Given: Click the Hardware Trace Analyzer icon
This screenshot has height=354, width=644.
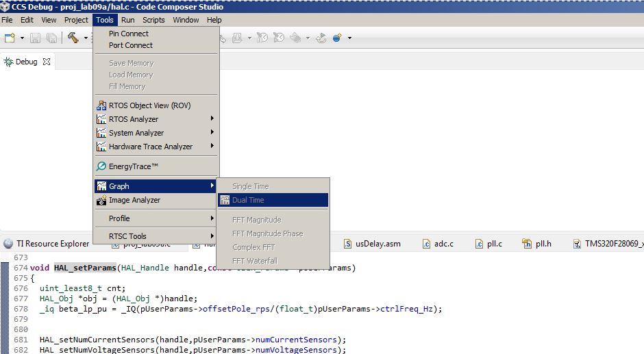Looking at the screenshot, I should (x=101, y=147).
